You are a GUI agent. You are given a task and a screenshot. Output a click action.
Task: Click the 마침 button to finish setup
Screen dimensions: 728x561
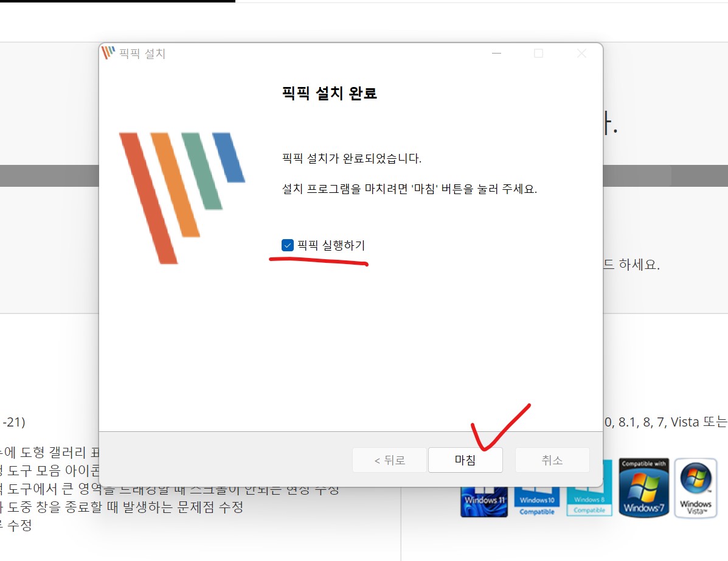click(x=465, y=460)
